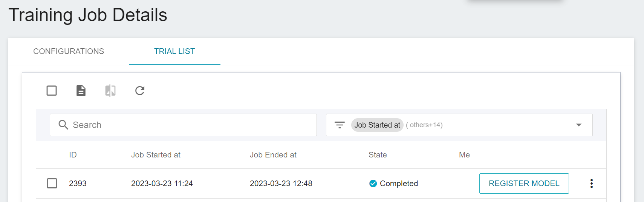Click the compare trials icon
Screen dimensions: 644x202
pos(110,91)
